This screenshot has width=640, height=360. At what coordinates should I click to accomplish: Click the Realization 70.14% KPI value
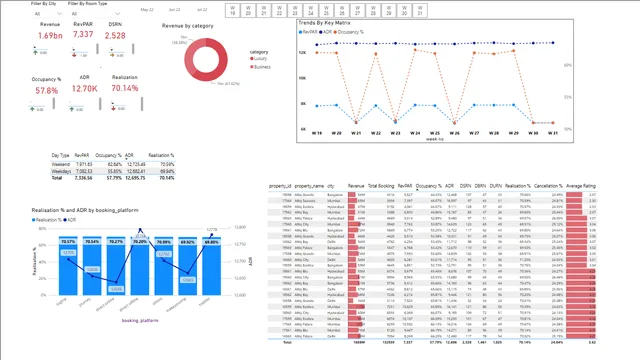click(x=125, y=88)
